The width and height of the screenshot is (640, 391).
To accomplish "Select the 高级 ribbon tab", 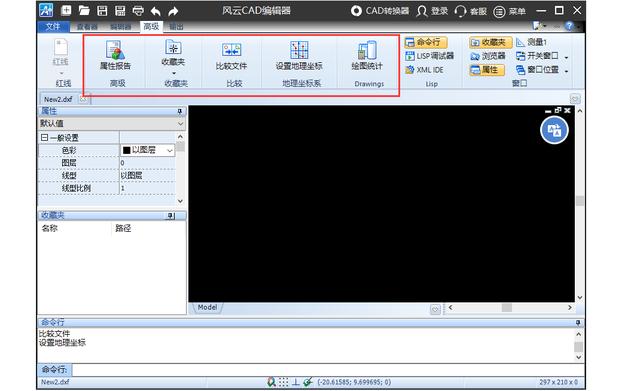I will click(x=151, y=27).
